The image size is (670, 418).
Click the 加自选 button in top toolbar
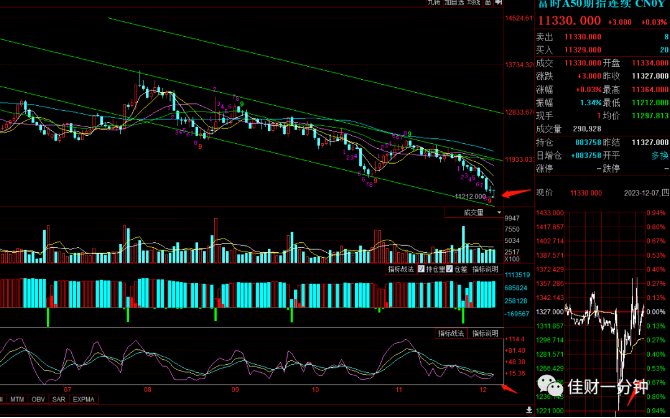coord(454,3)
